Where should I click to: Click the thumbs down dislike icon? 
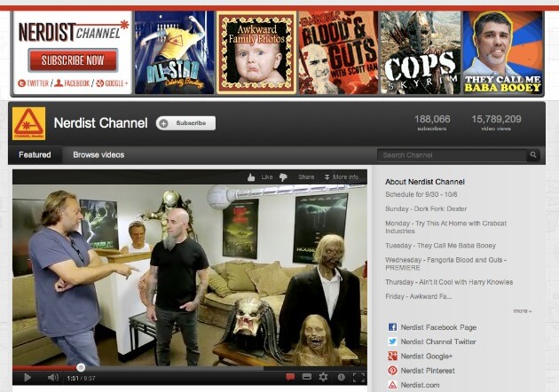click(x=283, y=176)
